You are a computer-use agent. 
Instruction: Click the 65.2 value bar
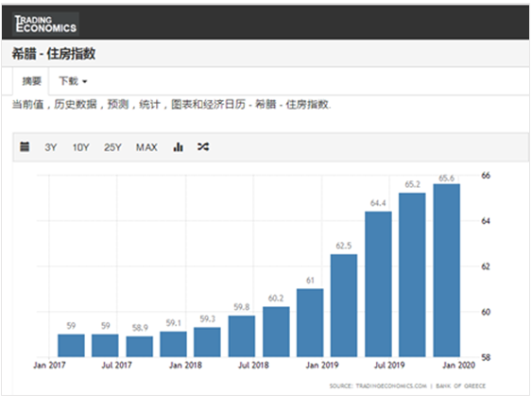tap(412, 275)
